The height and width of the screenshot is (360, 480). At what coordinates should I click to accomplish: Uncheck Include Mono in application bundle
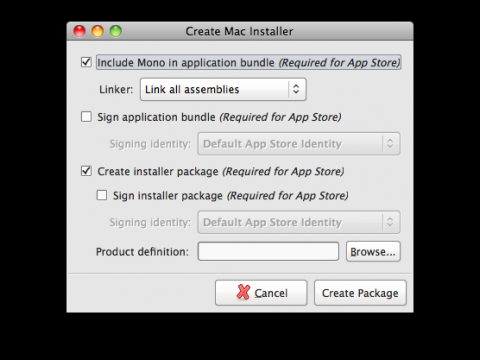coord(86,62)
